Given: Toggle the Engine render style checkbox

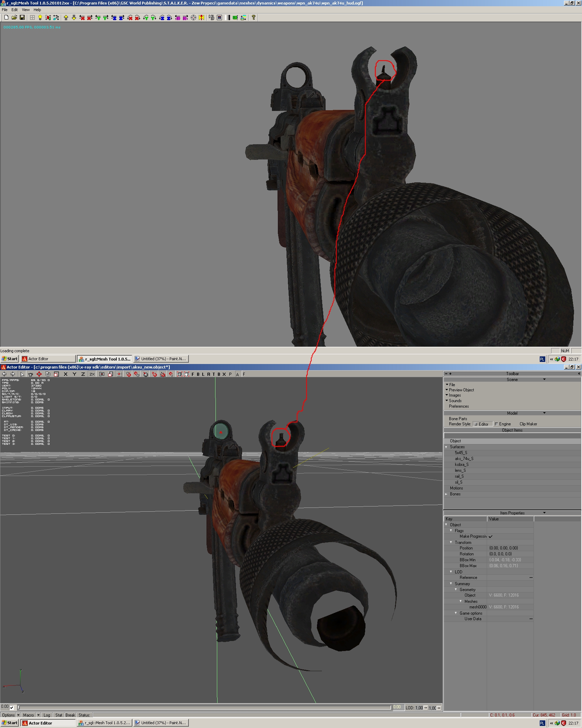Looking at the screenshot, I should [x=496, y=424].
